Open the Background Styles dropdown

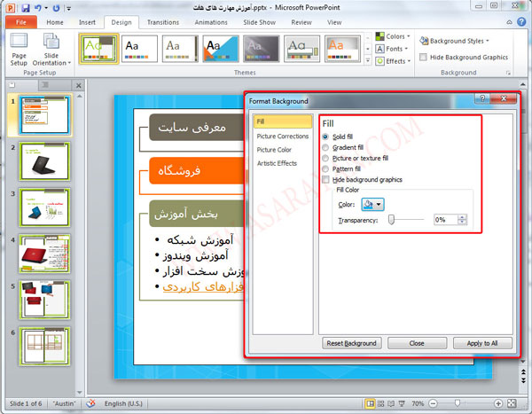(456, 41)
